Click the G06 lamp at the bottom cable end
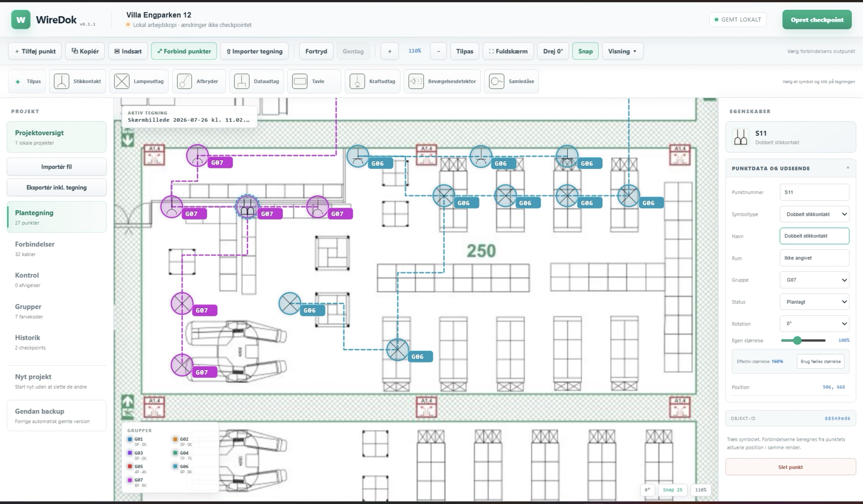 coord(397,349)
